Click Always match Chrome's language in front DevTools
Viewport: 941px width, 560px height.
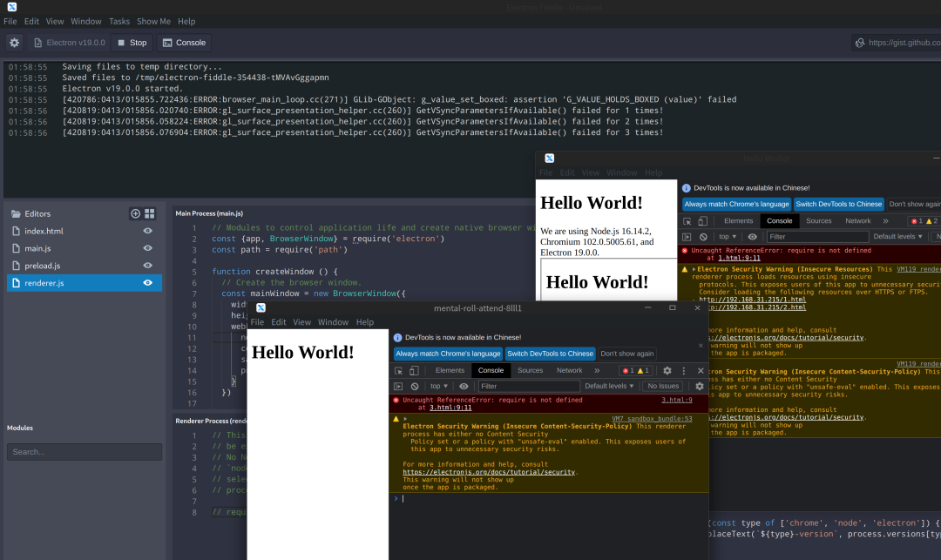pos(448,354)
